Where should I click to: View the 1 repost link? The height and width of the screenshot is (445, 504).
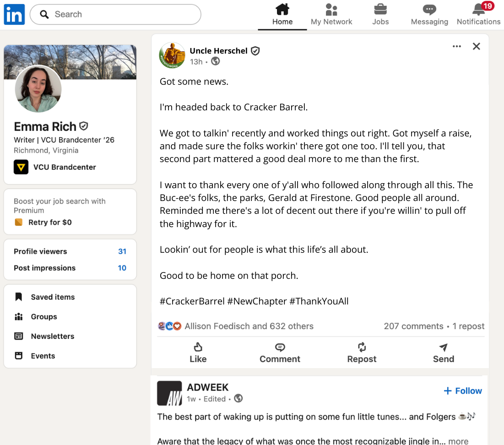click(468, 326)
